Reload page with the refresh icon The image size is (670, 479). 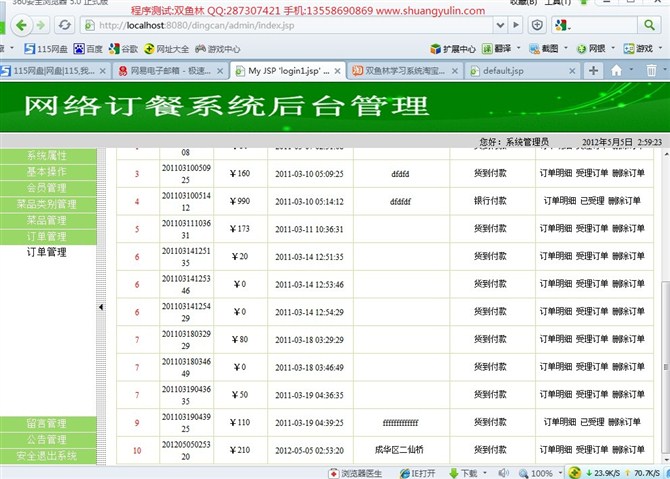coord(65,25)
